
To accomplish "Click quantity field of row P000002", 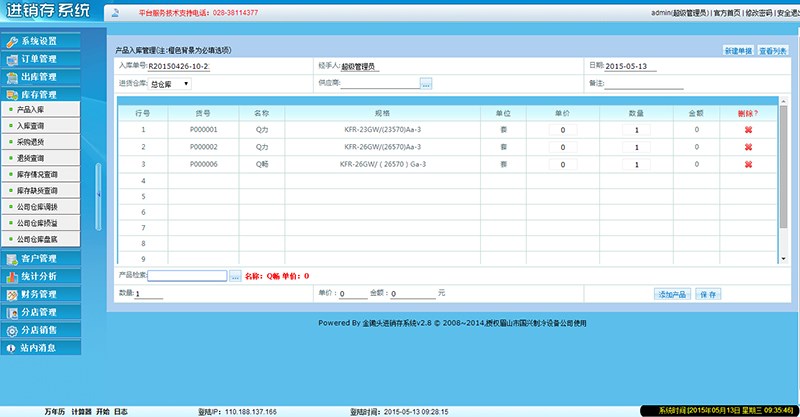I will coord(636,148).
